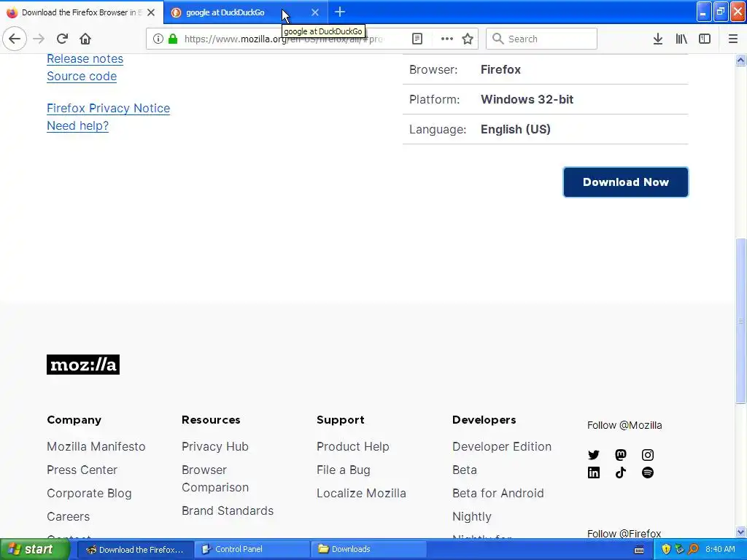Screen dimensions: 747x560
Task: Open Product Help footer link
Action: coord(352,447)
